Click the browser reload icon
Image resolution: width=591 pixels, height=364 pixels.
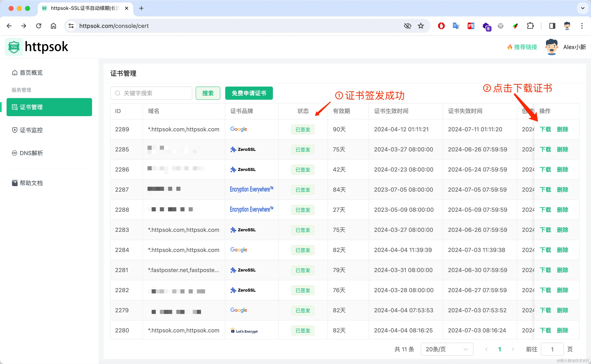pyautogui.click(x=39, y=26)
